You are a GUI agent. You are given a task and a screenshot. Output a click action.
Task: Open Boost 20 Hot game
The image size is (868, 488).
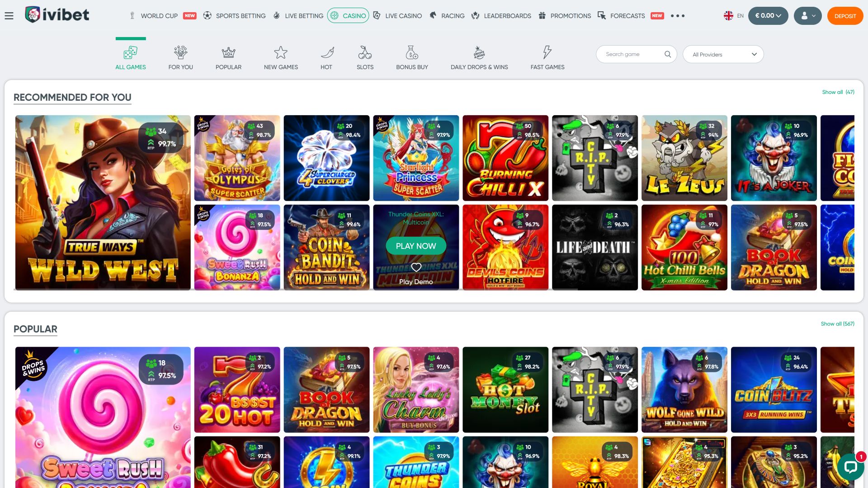pos(237,390)
